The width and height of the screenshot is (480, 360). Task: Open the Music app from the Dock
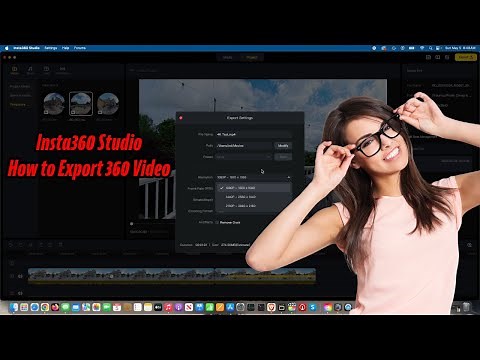tap(168, 307)
